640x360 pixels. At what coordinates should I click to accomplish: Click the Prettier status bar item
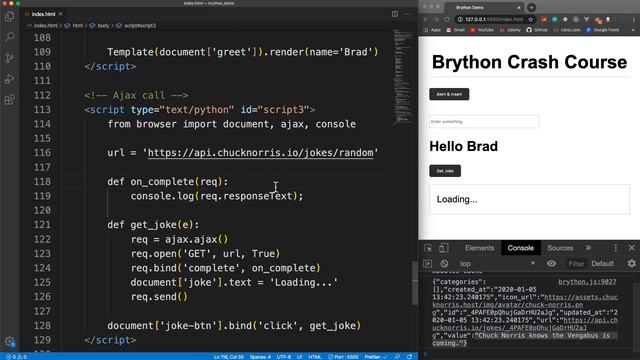click(x=376, y=357)
